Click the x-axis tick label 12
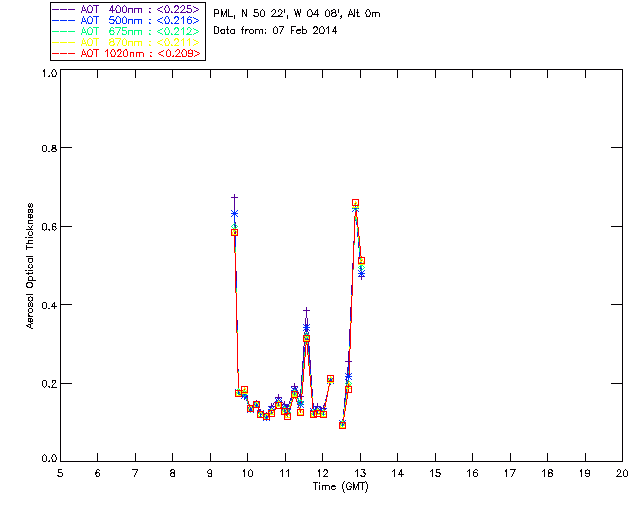 pyautogui.click(x=322, y=473)
